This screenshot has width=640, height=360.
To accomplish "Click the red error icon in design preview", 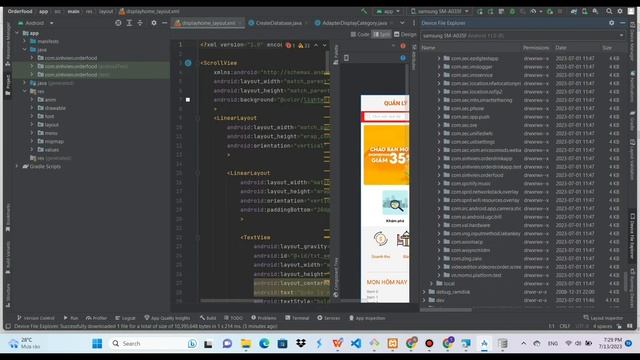I will click(403, 46).
